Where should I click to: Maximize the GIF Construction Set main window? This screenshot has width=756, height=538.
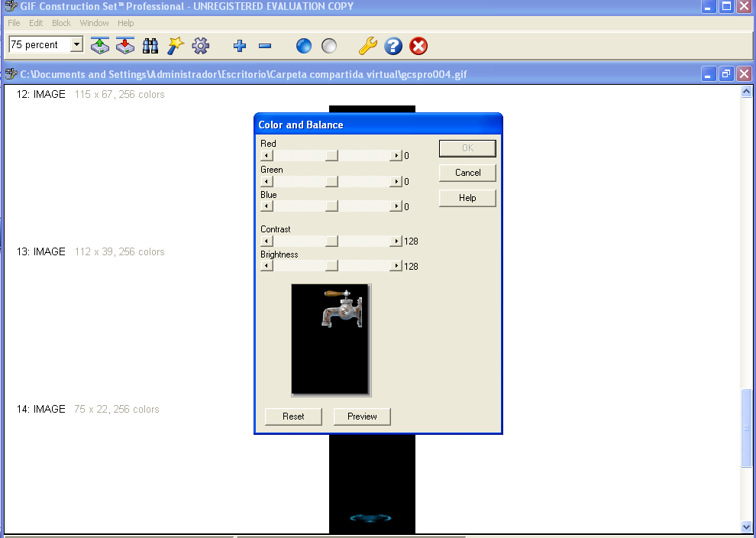tap(725, 6)
